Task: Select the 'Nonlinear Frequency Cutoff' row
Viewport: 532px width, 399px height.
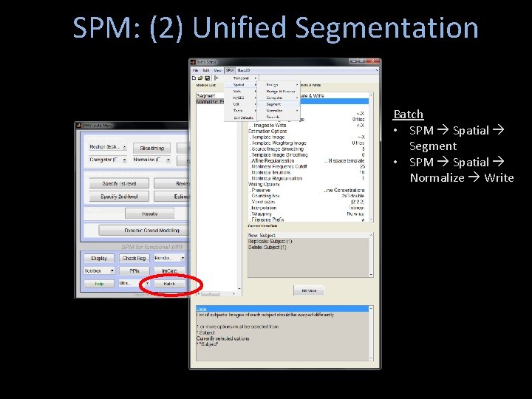Action: pos(307,166)
